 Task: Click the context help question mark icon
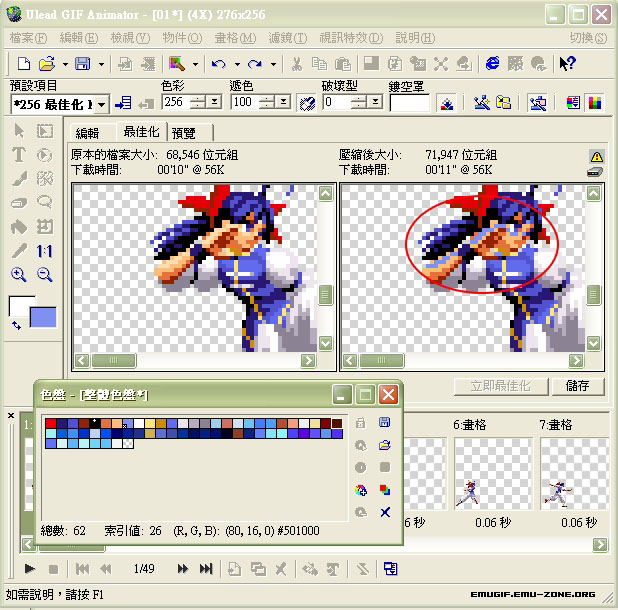point(567,63)
